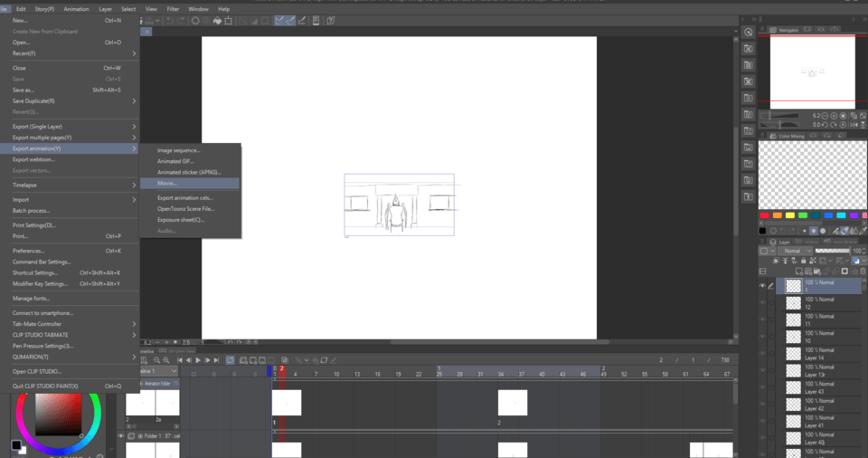
Task: Step to the next frame
Action: (x=208, y=360)
